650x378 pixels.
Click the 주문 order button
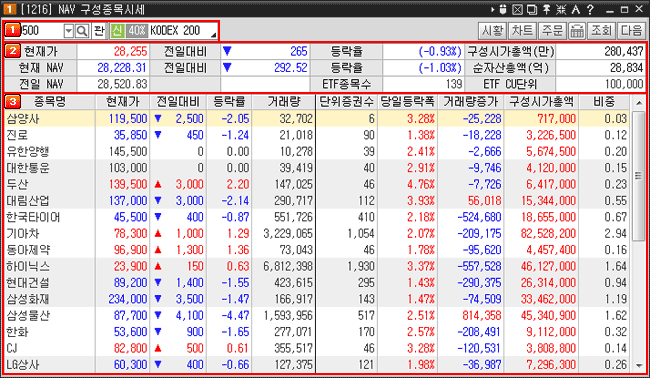553,30
